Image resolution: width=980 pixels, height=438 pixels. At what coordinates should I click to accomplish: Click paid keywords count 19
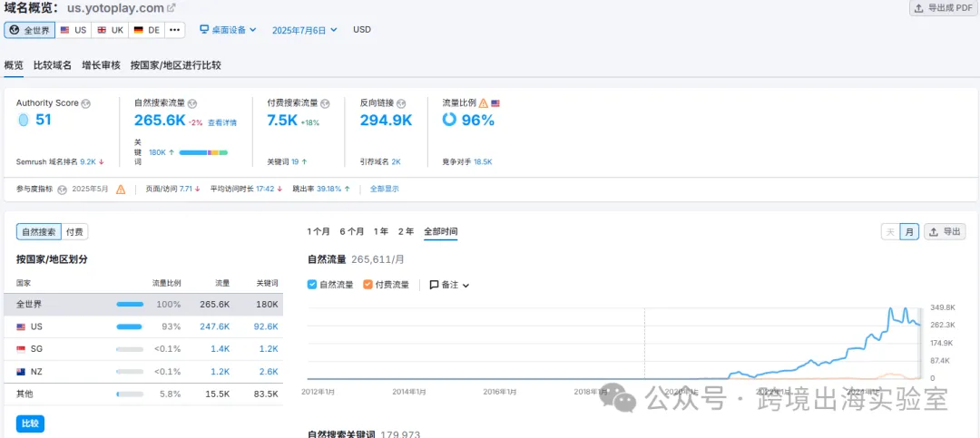295,161
